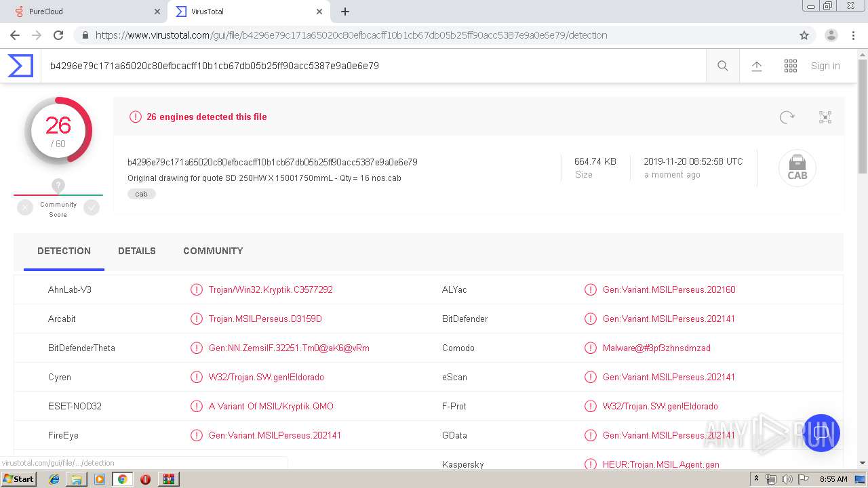Focus the VirusTotal hash search field
The image size is (868, 488).
point(373,66)
